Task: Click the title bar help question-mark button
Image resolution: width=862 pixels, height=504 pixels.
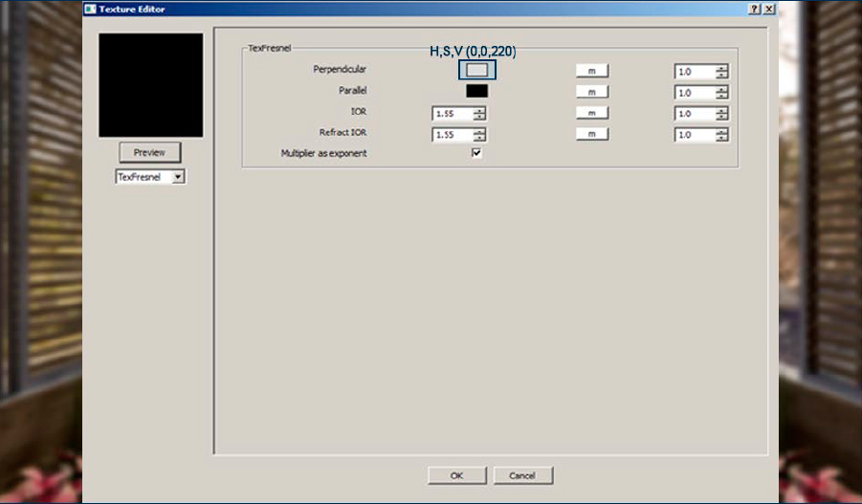Action: click(x=755, y=9)
